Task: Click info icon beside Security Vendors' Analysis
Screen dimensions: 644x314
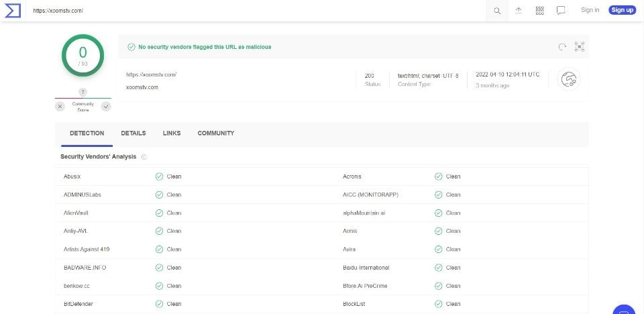Action: coord(144,157)
